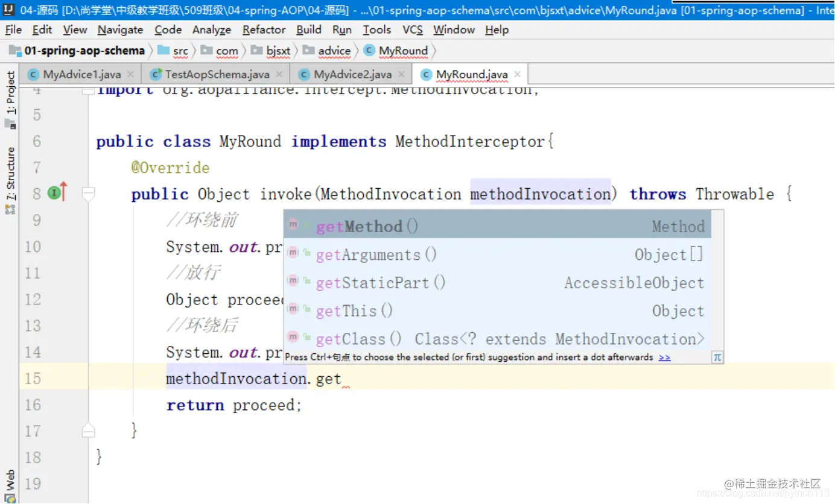Open the Tools menu
835x504 pixels.
pos(377,30)
